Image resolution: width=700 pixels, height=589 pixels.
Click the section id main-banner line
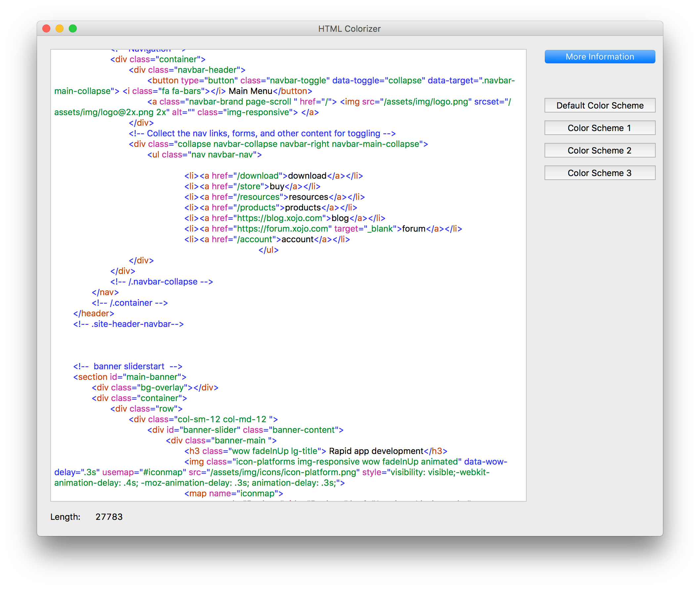pyautogui.click(x=130, y=377)
